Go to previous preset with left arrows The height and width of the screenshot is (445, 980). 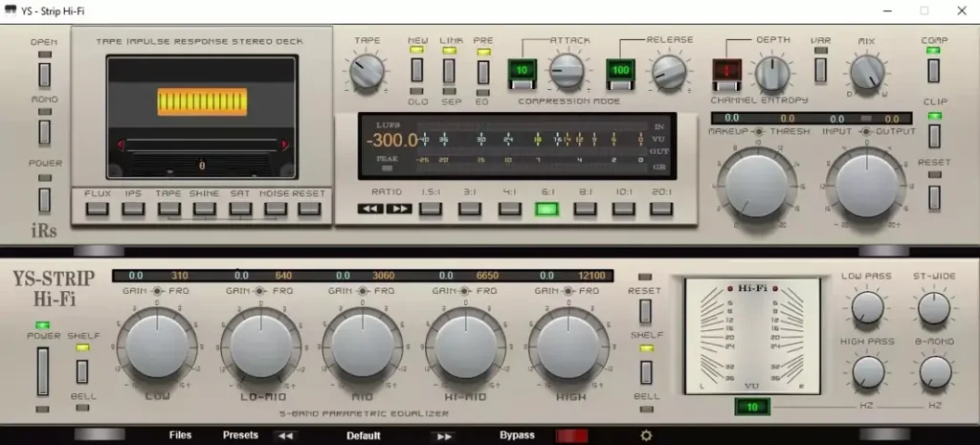284,435
